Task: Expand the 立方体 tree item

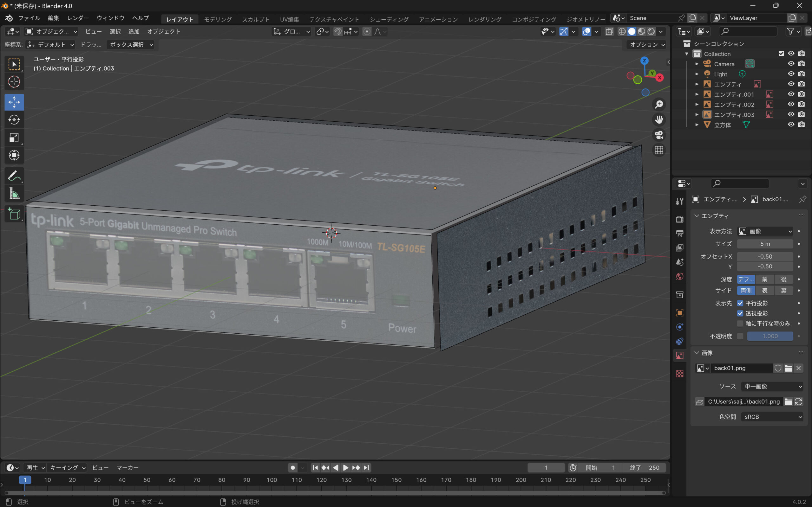Action: pyautogui.click(x=697, y=125)
